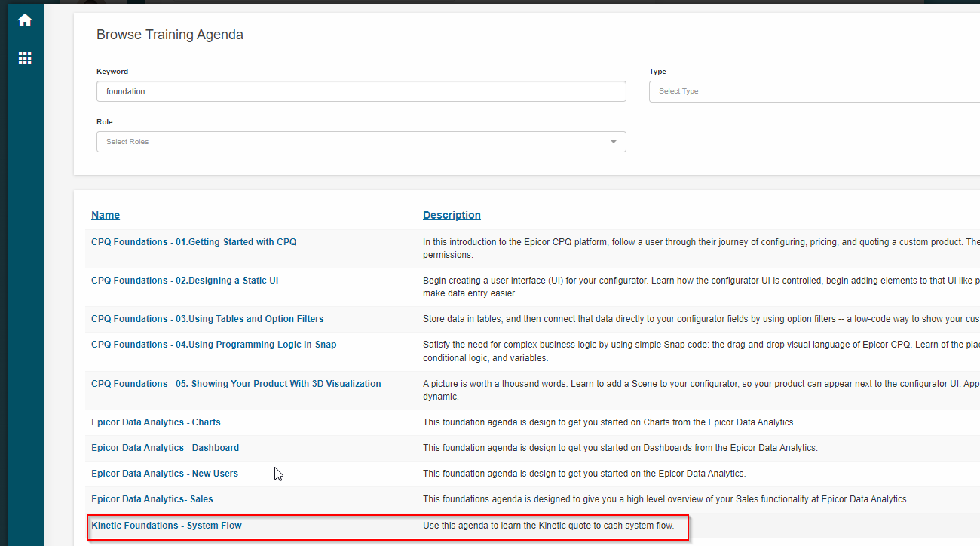980x546 pixels.
Task: Open Epicor Data Analytics - Charts agenda
Action: click(156, 422)
